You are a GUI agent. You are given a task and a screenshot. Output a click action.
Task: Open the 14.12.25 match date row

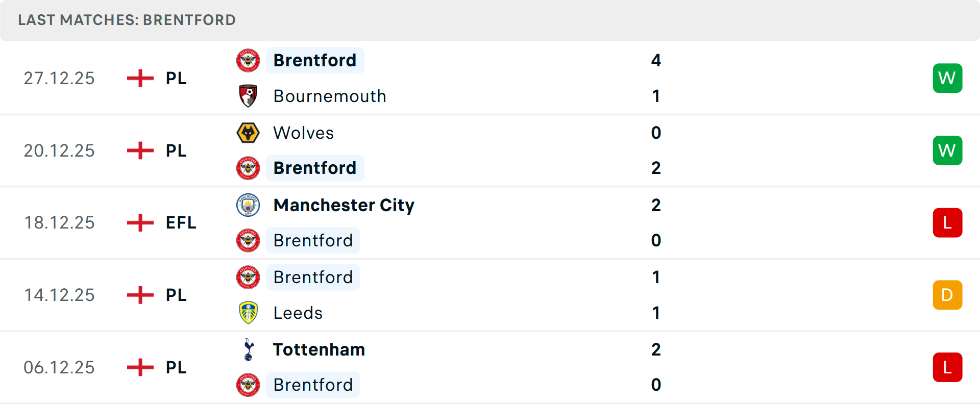click(59, 295)
